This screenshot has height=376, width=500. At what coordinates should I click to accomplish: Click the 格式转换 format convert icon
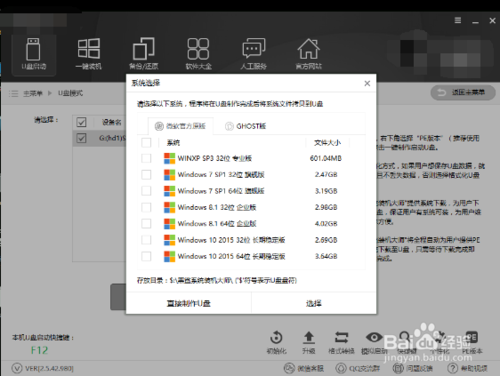341,342
